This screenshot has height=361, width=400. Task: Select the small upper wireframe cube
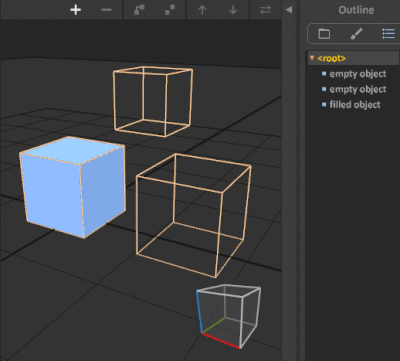click(x=153, y=101)
